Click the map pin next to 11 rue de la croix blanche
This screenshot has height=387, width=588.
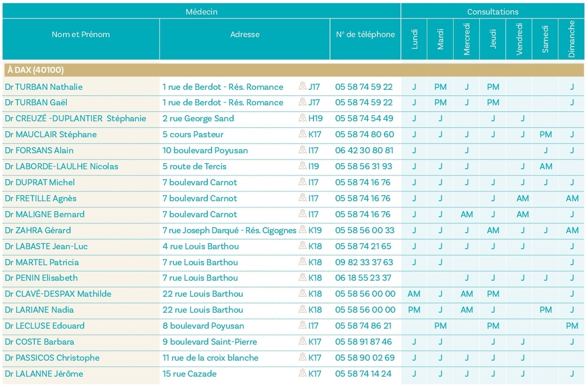click(x=303, y=357)
